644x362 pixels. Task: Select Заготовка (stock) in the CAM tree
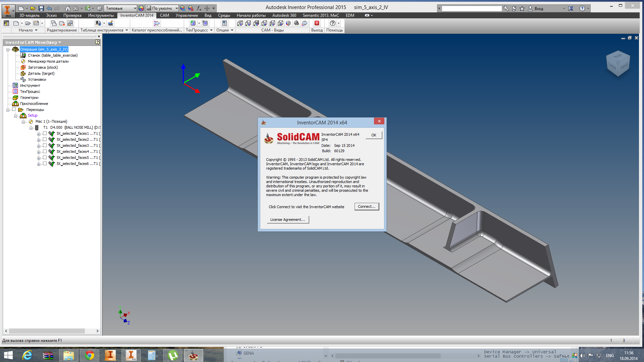(x=43, y=67)
